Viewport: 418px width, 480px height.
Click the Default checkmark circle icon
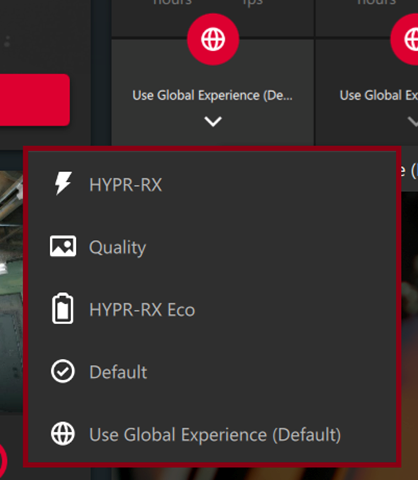63,371
